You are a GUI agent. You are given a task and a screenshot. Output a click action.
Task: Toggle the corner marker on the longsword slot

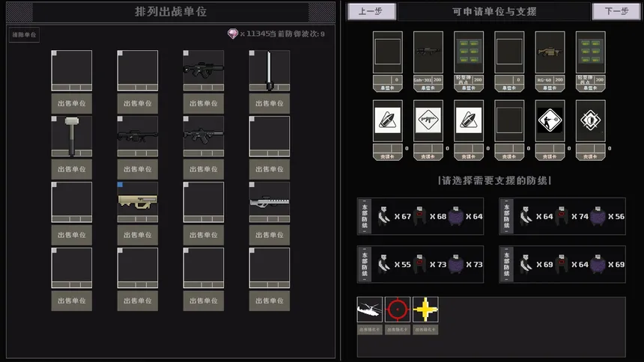[x=252, y=53]
